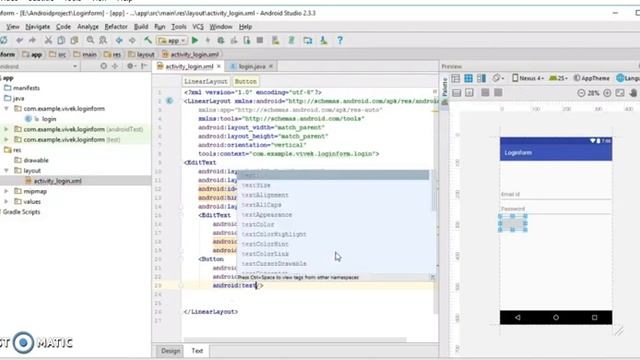Open Project Structure icon in the toolbar
Image resolution: width=640 pixels, height=360 pixels.
[308, 40]
